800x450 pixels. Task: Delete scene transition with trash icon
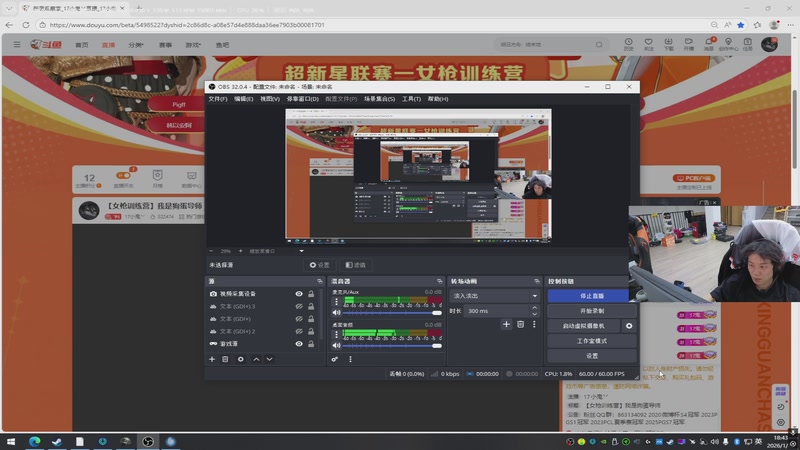(x=520, y=324)
